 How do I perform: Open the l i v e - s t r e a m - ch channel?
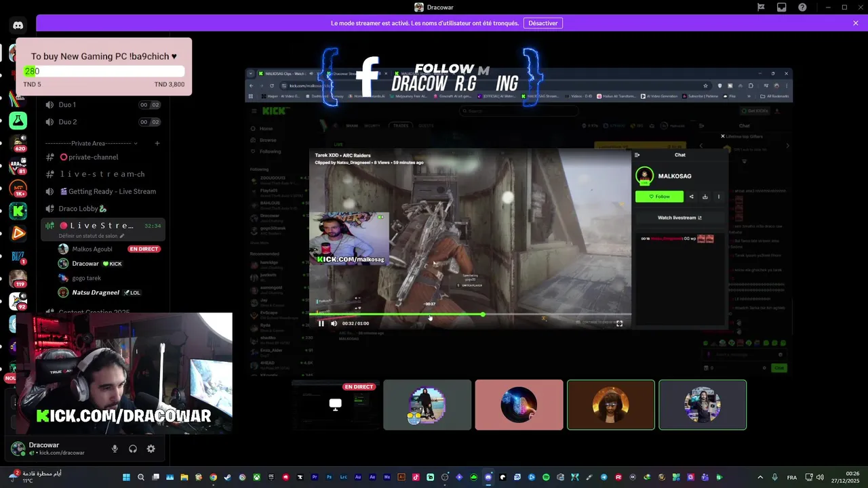tap(103, 174)
